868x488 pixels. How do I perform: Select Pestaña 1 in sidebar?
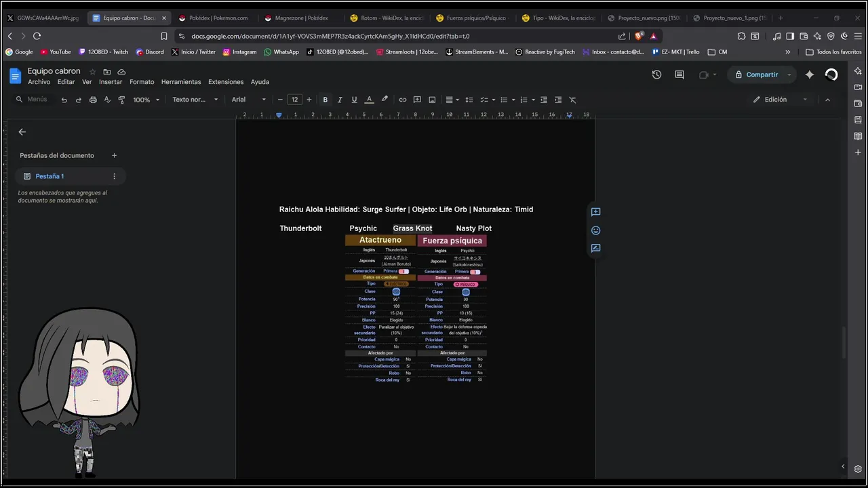click(71, 176)
